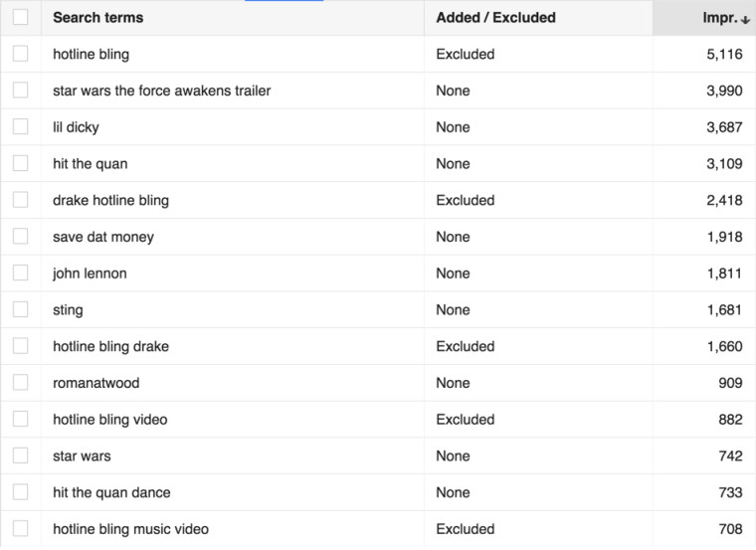Click the search term 'sting'
The height and width of the screenshot is (550, 756).
(x=68, y=310)
